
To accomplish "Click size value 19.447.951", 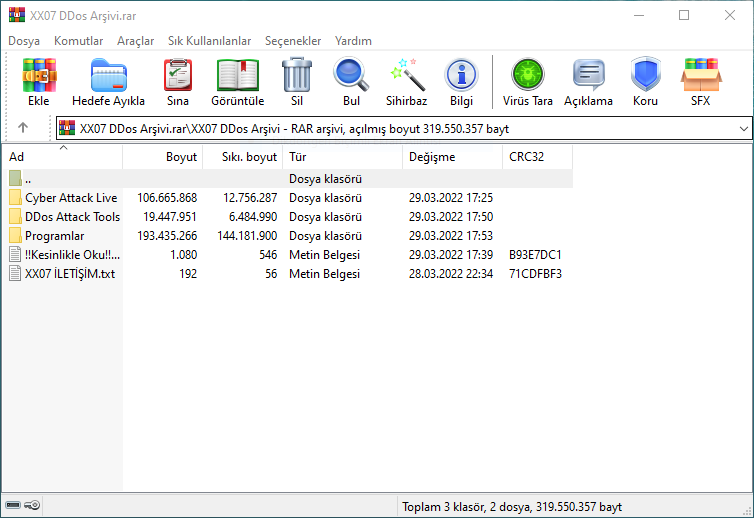I will (170, 216).
